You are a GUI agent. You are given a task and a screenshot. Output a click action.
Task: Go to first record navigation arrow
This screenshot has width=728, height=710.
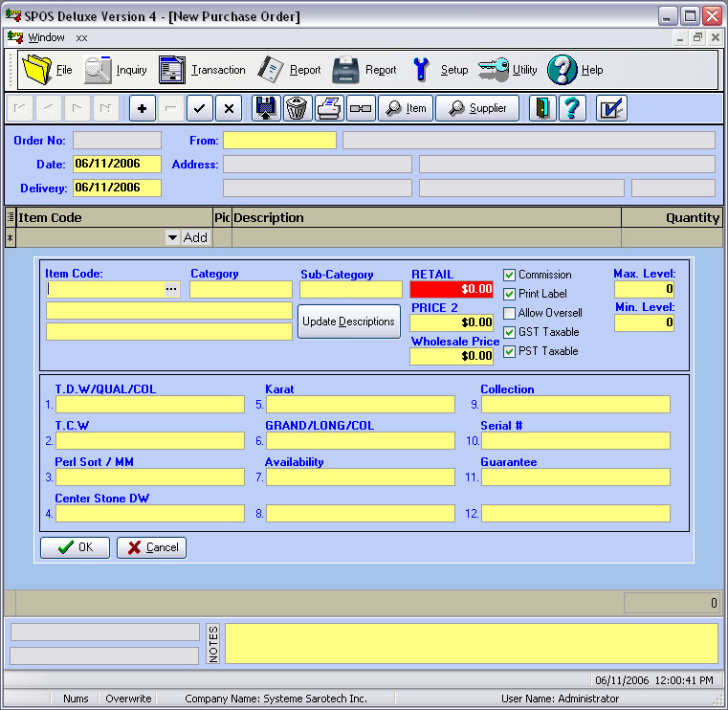point(20,108)
